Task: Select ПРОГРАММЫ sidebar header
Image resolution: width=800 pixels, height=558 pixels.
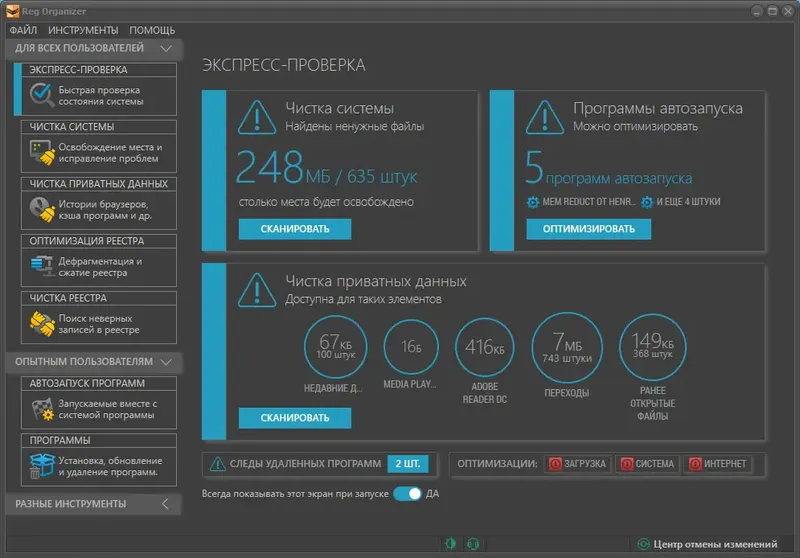Action: [x=60, y=440]
